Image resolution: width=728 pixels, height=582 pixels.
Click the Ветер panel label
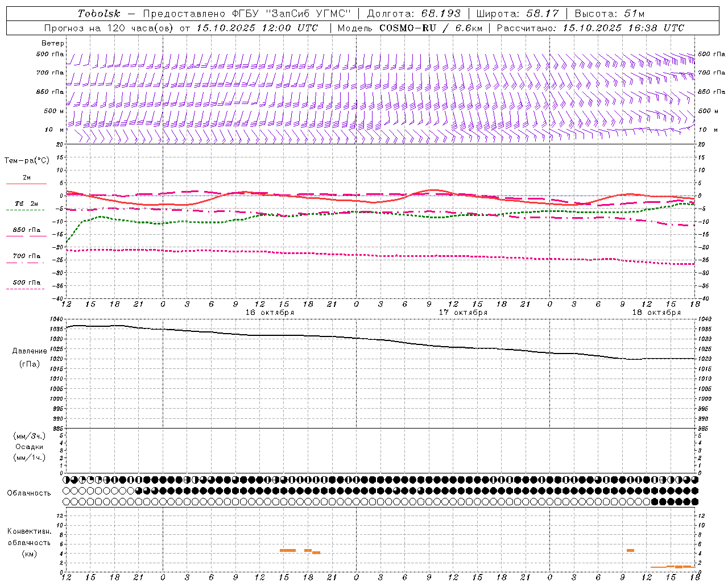click(53, 43)
